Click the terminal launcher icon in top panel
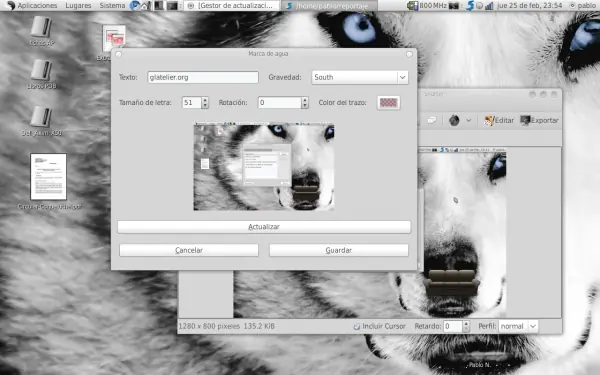600x375 pixels. coord(173,5)
